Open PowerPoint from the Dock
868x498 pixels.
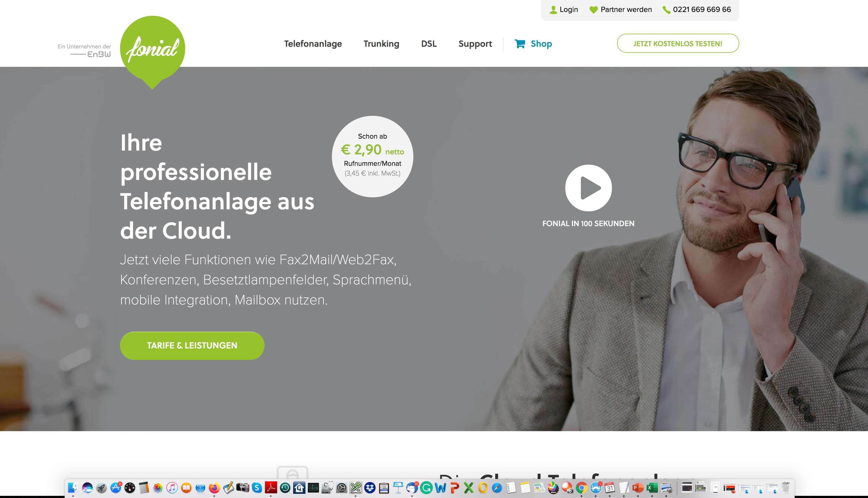pyautogui.click(x=638, y=488)
